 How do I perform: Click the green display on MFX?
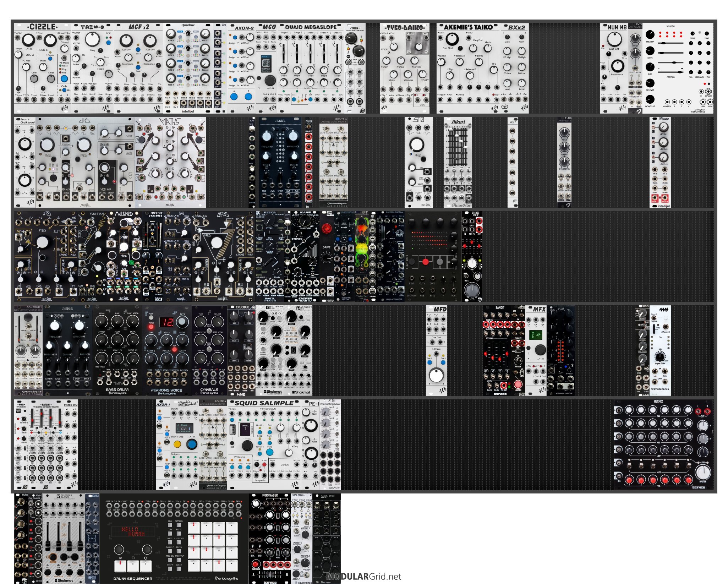point(535,335)
